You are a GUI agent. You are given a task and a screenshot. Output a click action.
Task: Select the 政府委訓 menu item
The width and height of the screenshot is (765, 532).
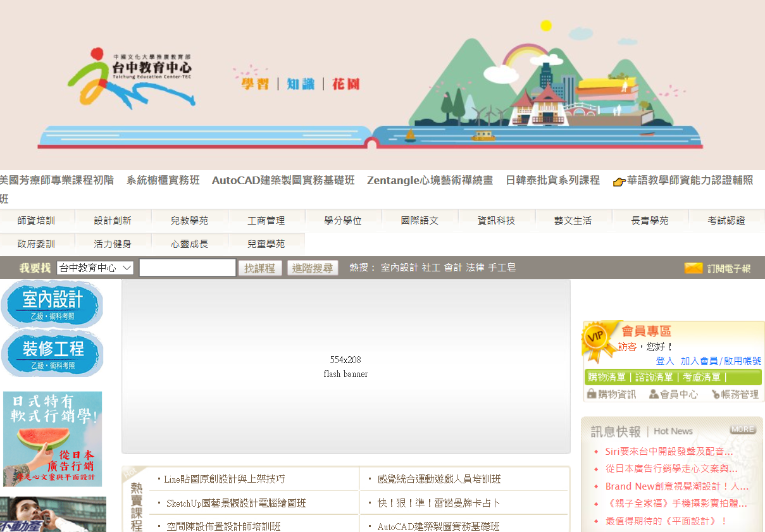pos(37,244)
